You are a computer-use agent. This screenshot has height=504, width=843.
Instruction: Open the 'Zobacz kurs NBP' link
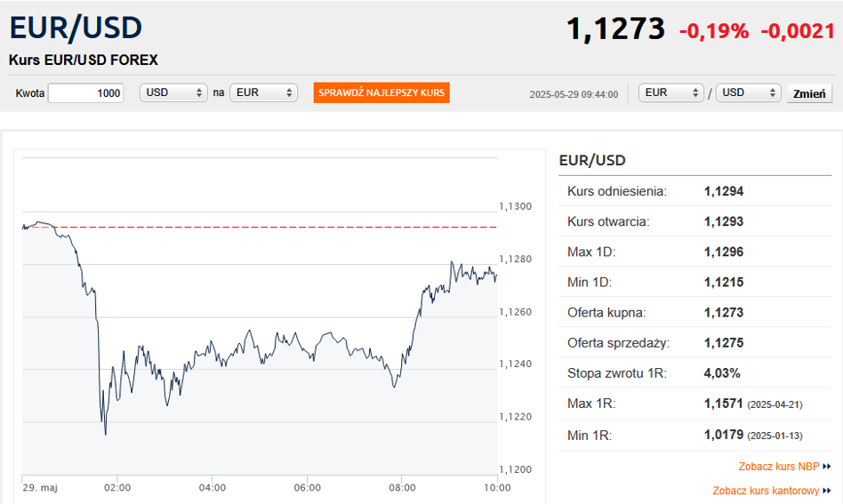click(x=779, y=466)
